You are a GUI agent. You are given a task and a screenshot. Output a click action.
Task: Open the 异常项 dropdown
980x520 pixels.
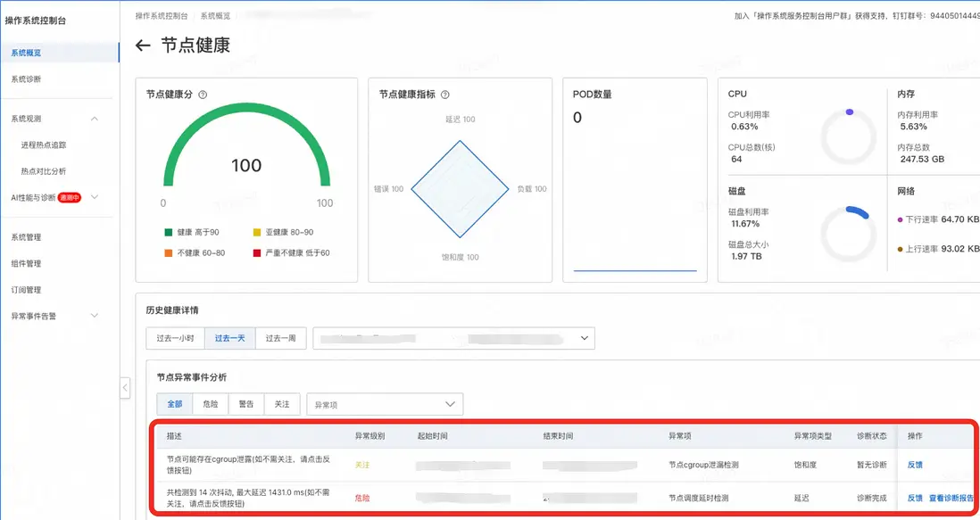point(385,403)
